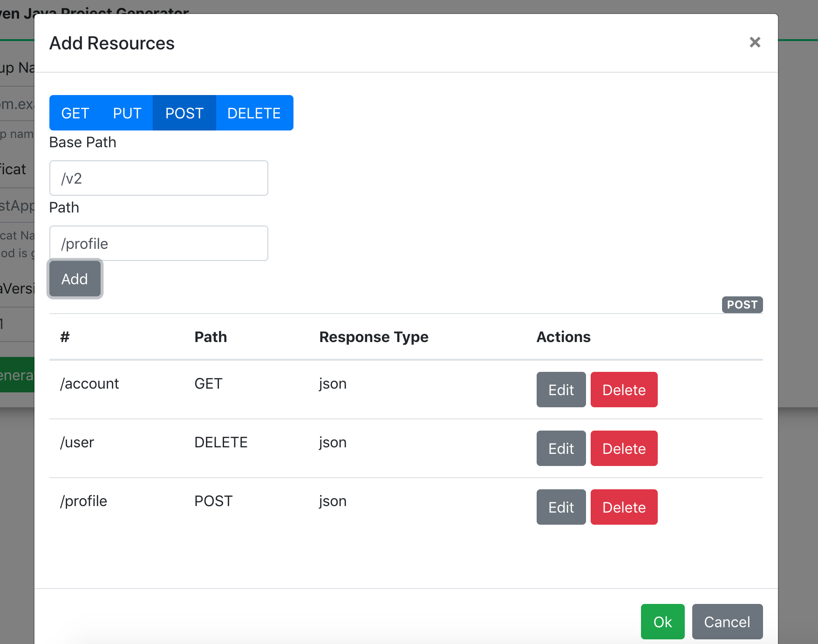Click the Cancel button
The height and width of the screenshot is (644, 818).
point(727,622)
